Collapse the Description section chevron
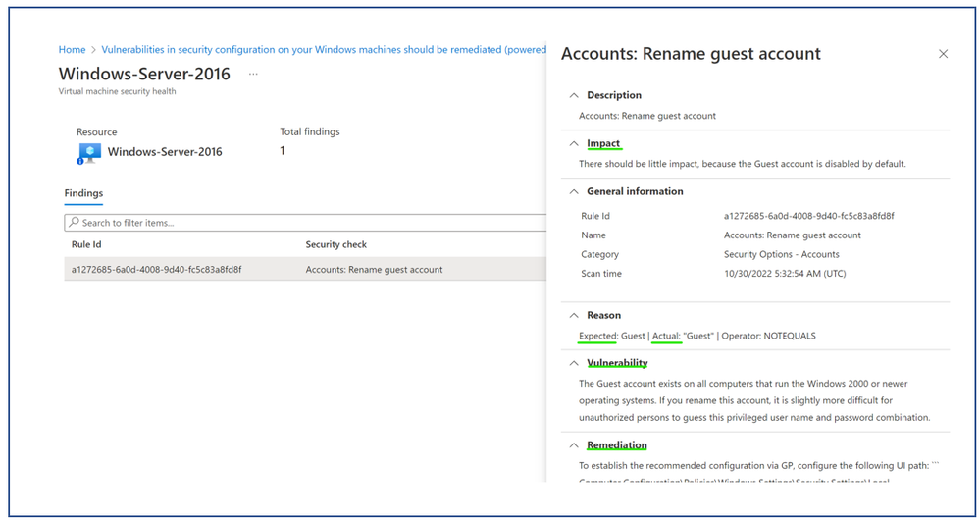The image size is (980, 522). pyautogui.click(x=574, y=95)
